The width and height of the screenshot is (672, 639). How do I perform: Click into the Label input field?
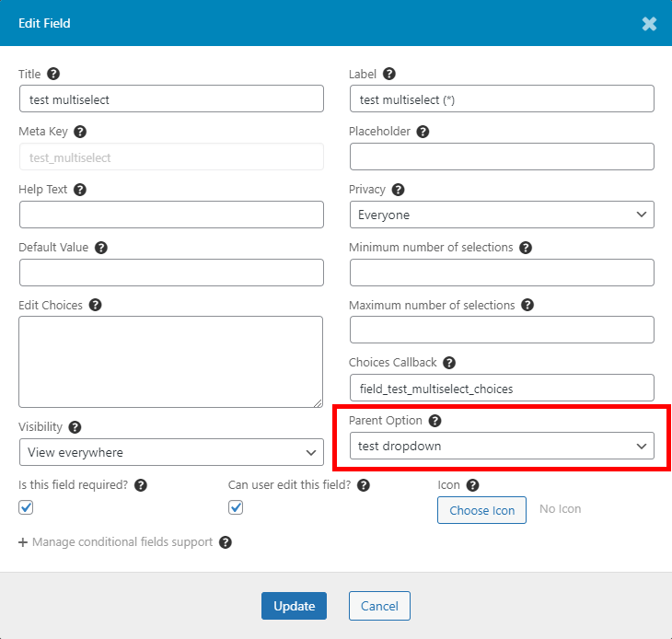502,99
